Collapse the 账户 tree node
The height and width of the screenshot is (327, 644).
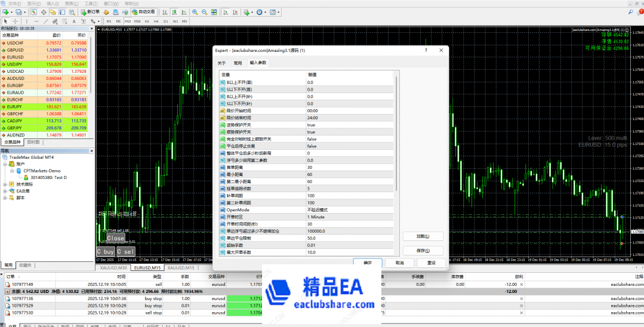tap(5, 163)
